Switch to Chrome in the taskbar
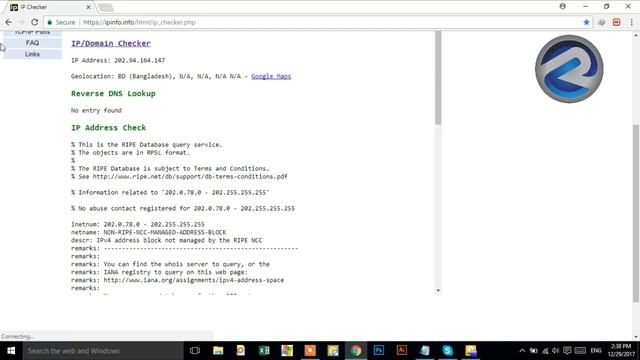 (x=356, y=351)
